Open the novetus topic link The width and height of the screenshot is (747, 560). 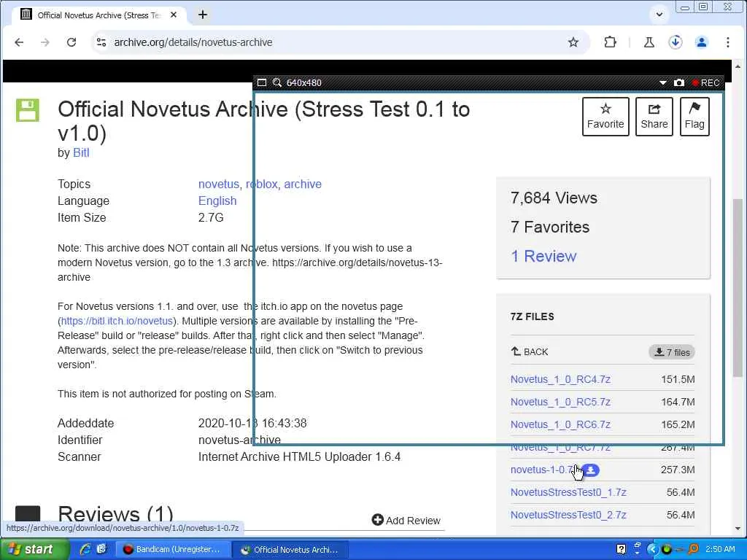(219, 184)
